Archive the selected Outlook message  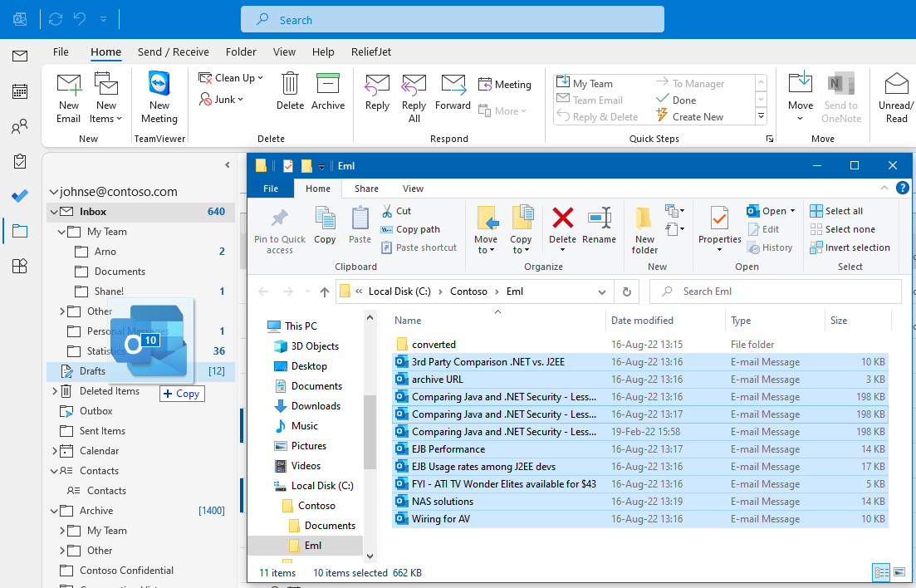pyautogui.click(x=328, y=91)
